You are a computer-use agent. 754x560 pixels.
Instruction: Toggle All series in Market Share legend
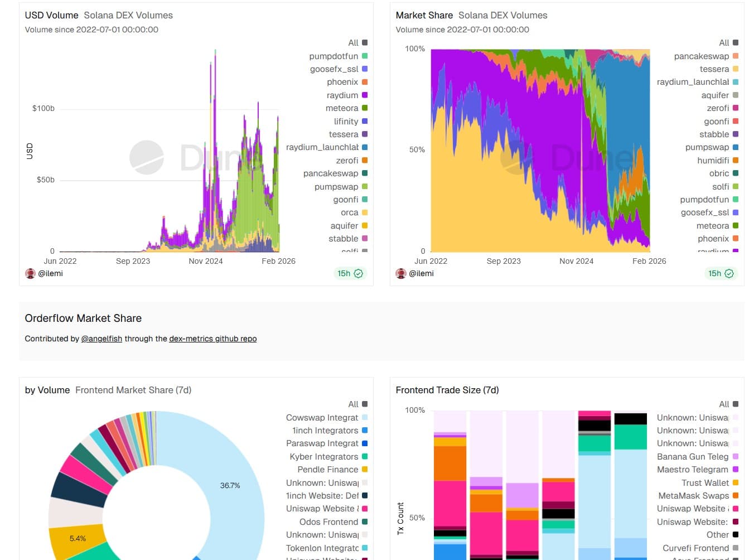[x=728, y=43]
